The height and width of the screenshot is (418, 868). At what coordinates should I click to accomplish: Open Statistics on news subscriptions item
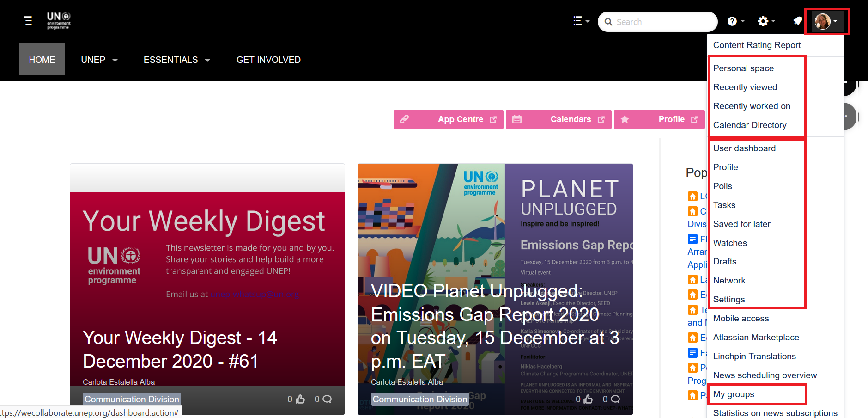(775, 412)
